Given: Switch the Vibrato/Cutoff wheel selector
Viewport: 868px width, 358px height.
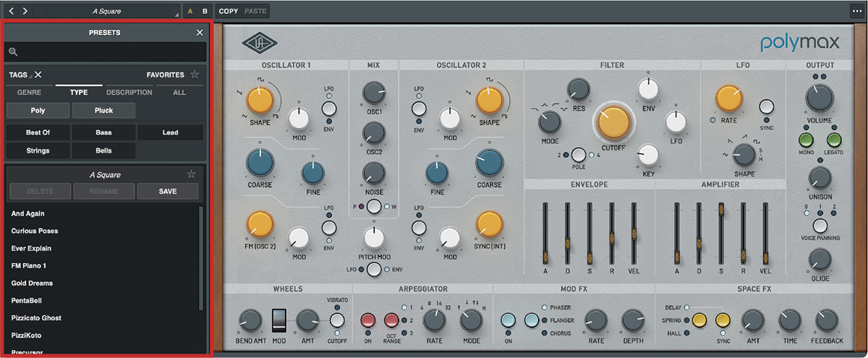Looking at the screenshot, I should pyautogui.click(x=337, y=320).
